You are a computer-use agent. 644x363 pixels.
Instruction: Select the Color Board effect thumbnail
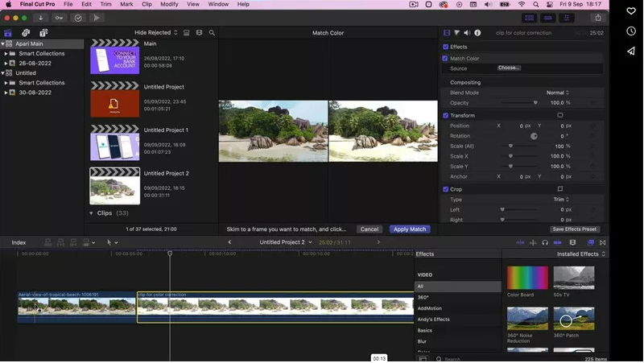(527, 278)
